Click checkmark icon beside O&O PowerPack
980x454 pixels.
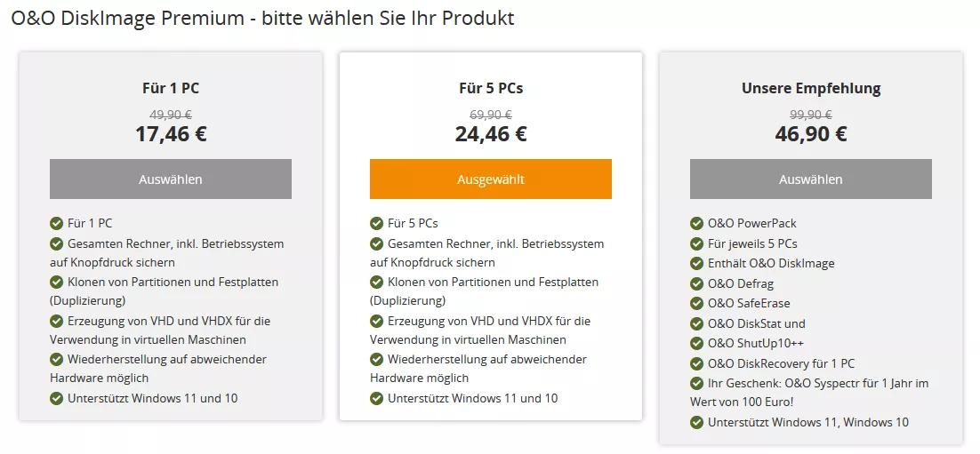(697, 223)
